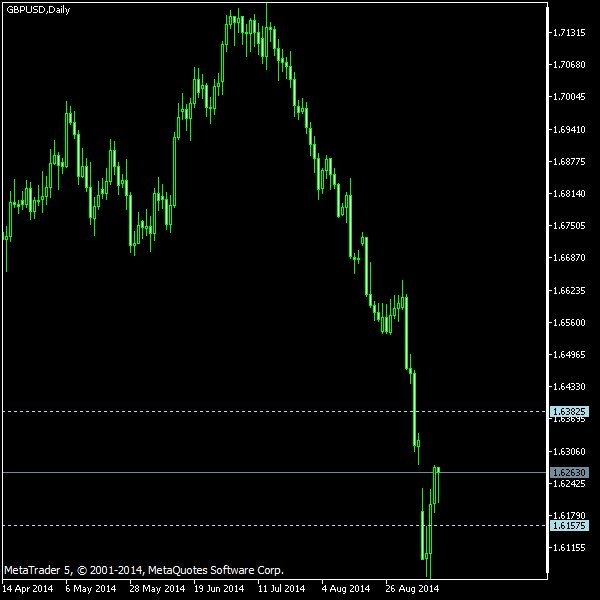Click the 1.64965 price axis value

[x=569, y=355]
